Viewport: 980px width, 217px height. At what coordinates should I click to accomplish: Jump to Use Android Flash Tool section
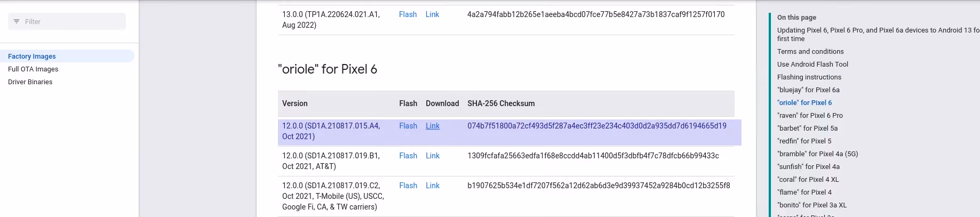coord(812,65)
